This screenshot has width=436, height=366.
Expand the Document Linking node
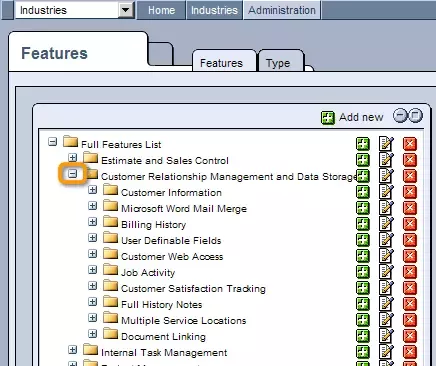click(93, 333)
